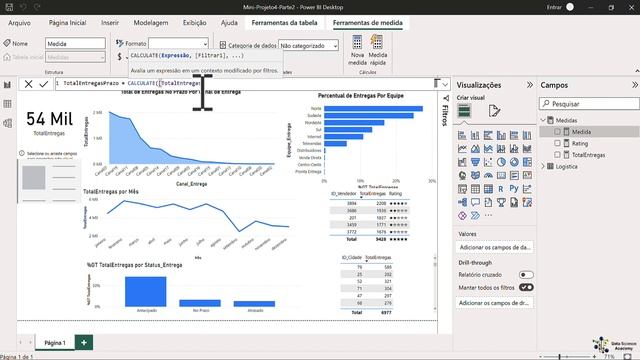The image size is (640, 360).
Task: Open the Arquivo menu
Action: [x=20, y=23]
